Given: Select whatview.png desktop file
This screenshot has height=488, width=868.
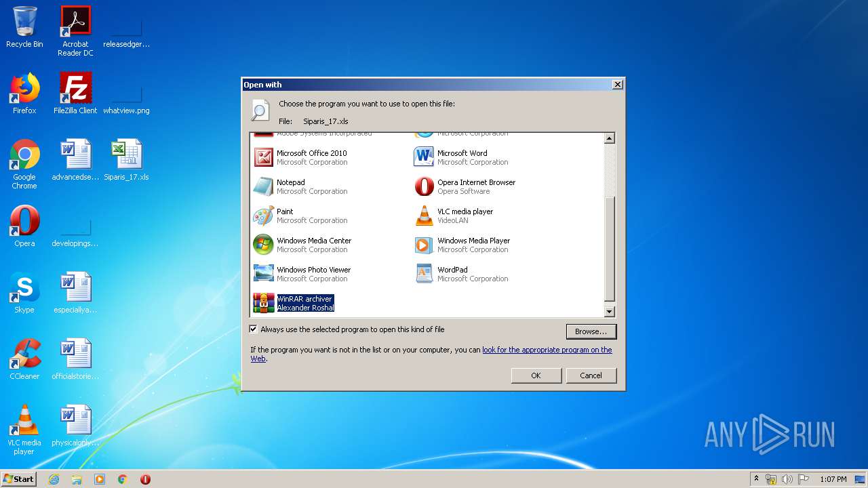Looking at the screenshot, I should pos(126,94).
